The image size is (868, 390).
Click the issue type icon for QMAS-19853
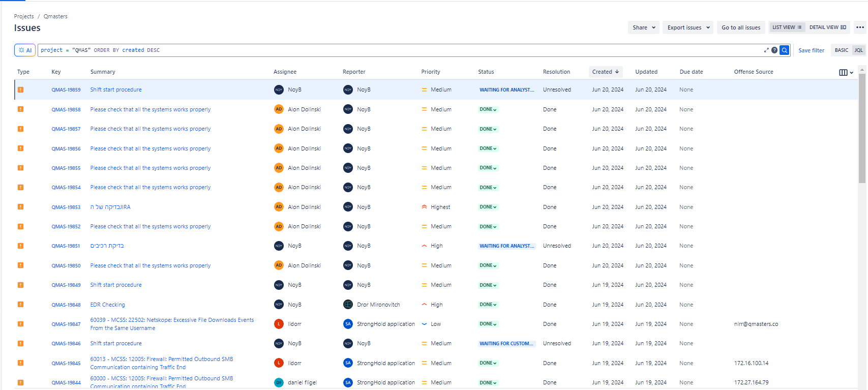pos(20,207)
